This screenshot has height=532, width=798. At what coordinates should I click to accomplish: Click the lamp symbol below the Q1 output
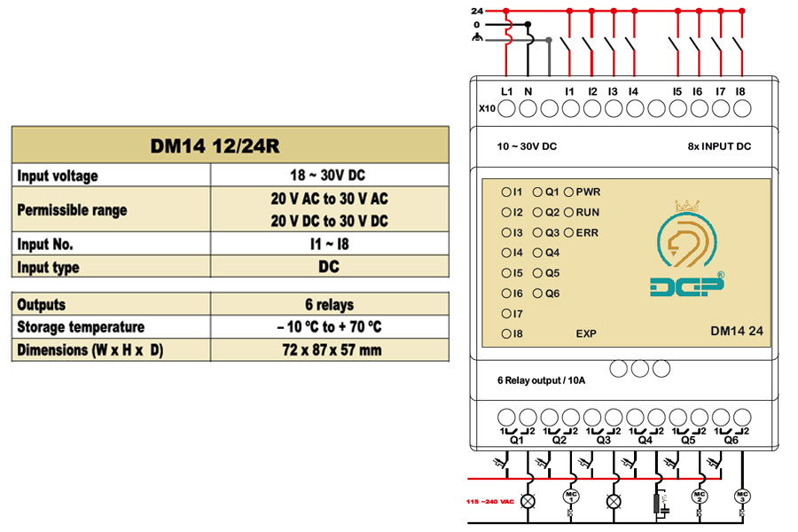click(528, 502)
